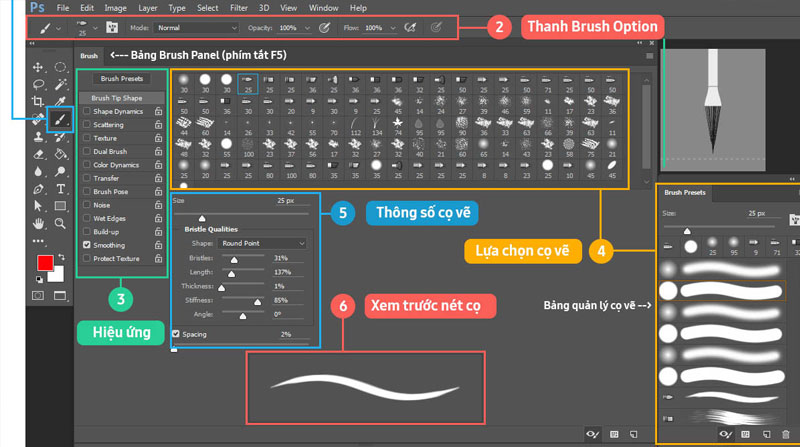
Task: Click the brush tip grid scrollbar
Action: pos(646,128)
